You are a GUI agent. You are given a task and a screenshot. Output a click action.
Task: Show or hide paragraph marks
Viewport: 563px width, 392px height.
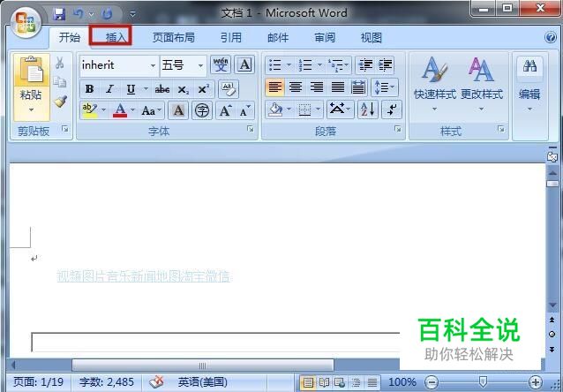[392, 109]
